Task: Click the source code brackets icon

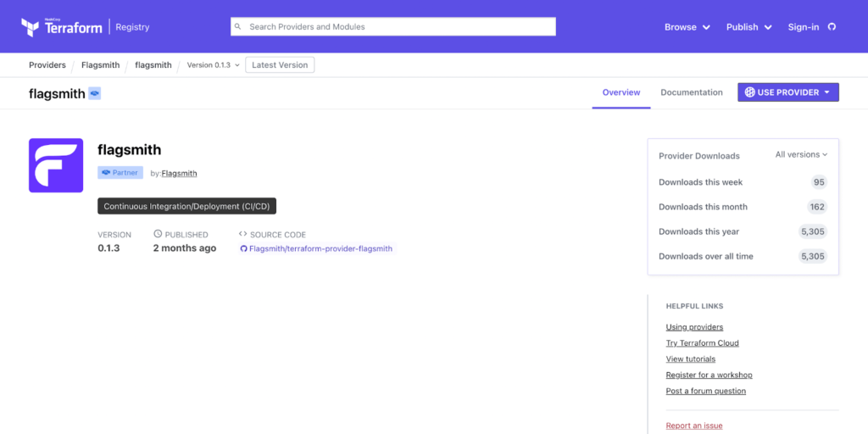Action: click(x=242, y=234)
